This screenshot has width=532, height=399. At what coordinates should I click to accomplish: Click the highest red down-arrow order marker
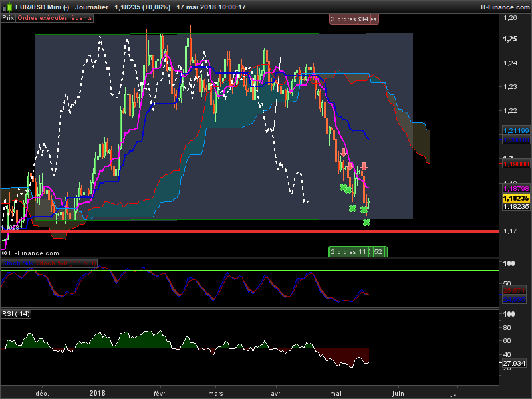[x=343, y=152]
